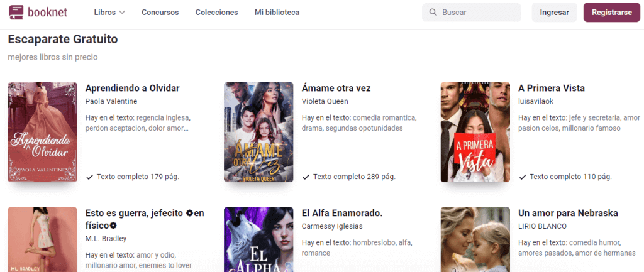Click tag romance under El Alfa Enamorado
Image resolution: width=644 pixels, height=272 pixels.
[316, 253]
